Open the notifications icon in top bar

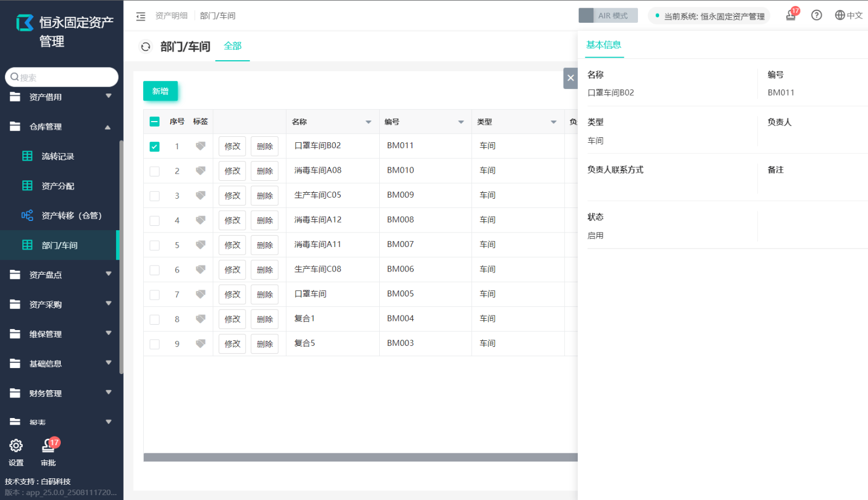(791, 15)
